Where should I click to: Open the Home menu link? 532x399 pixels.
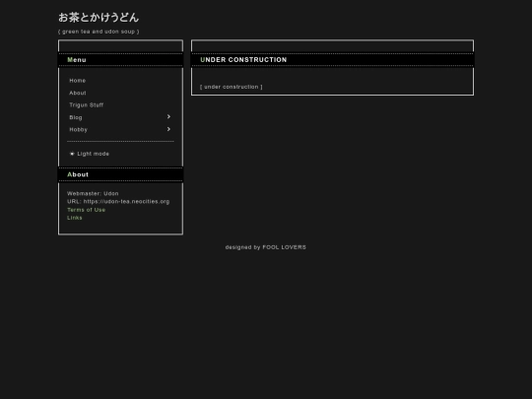tap(78, 81)
